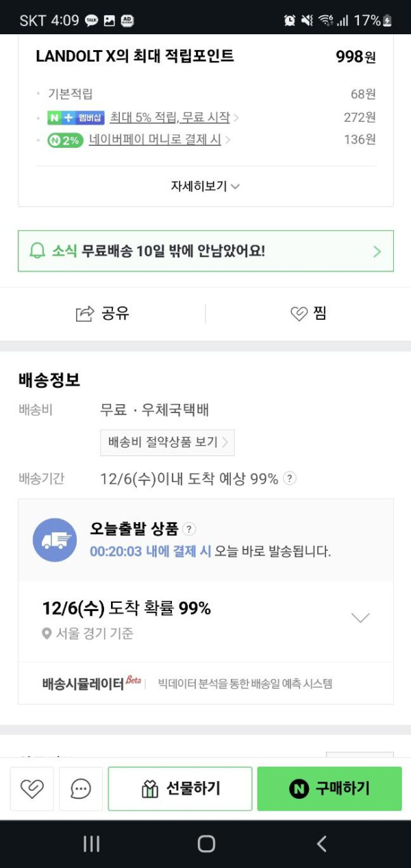Image resolution: width=411 pixels, height=868 pixels.
Task: Tap the 공유 share icon
Action: (84, 314)
